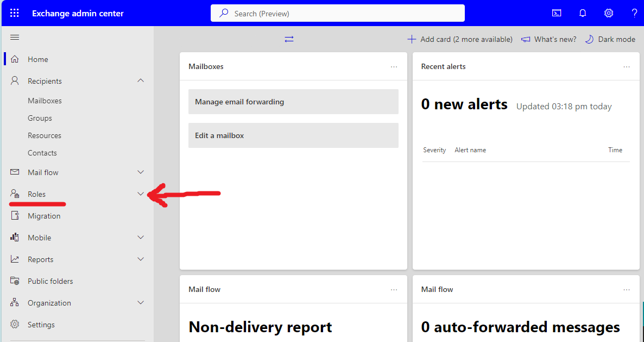Click the Non-delivery report heading

click(261, 327)
